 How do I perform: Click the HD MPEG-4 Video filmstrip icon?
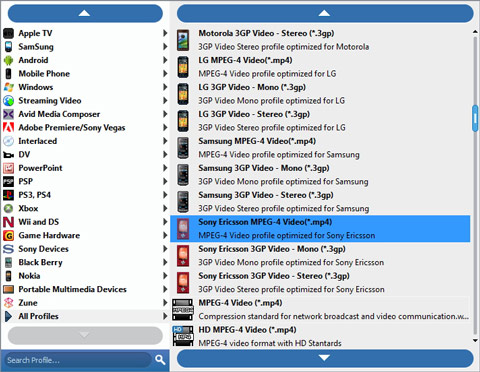[x=183, y=336]
